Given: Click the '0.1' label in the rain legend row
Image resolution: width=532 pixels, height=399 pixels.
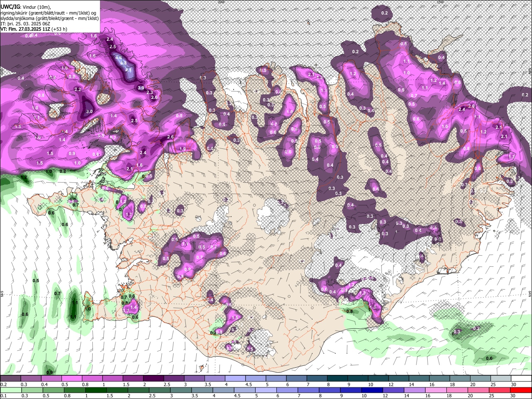Looking at the screenshot, I should [x=3, y=396].
